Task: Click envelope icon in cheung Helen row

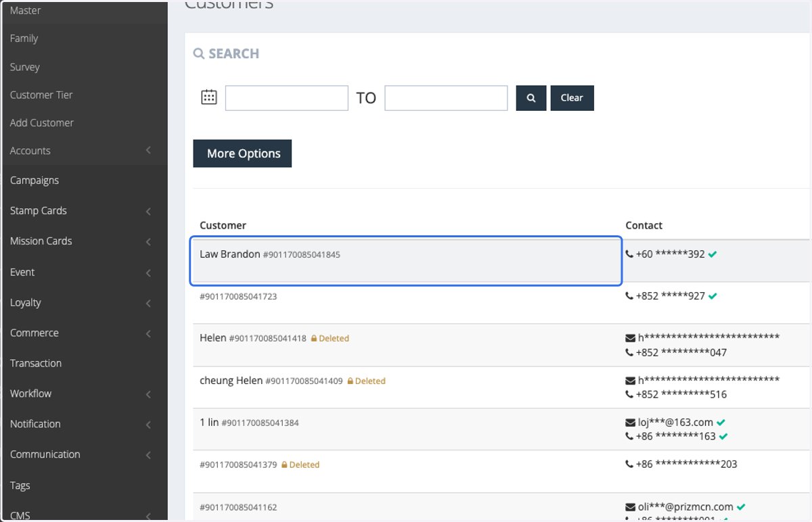Action: click(631, 381)
